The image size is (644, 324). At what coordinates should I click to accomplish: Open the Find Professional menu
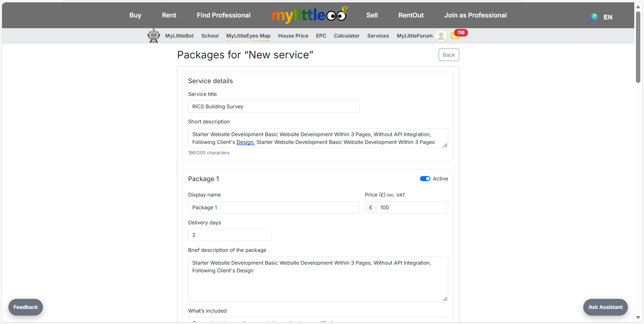coord(223,15)
